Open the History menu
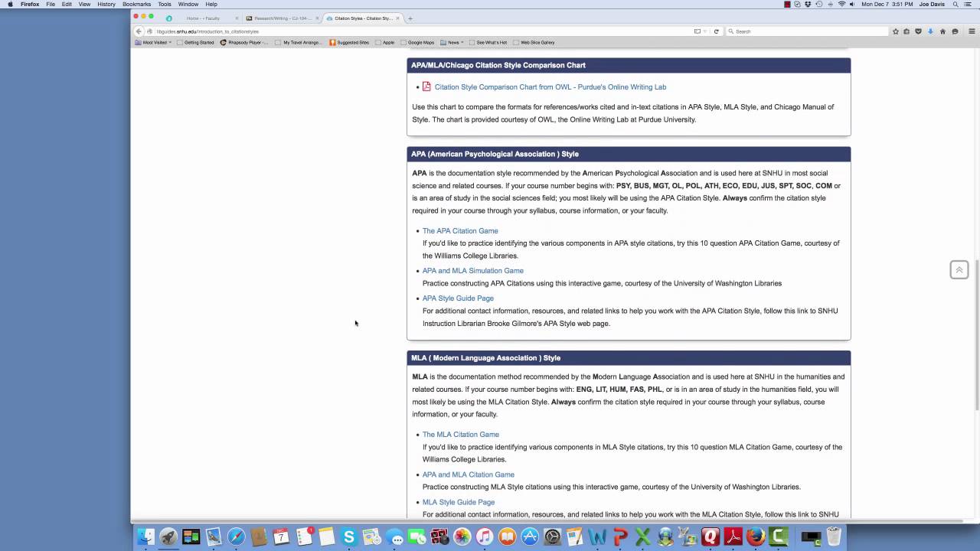 106,5
